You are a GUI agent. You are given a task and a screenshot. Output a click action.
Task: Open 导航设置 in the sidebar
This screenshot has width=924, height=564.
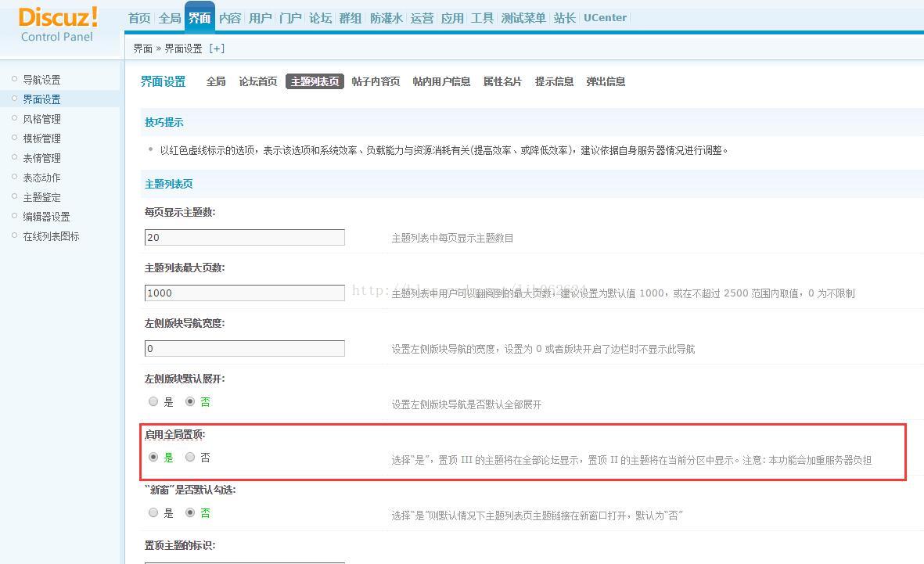click(41, 80)
